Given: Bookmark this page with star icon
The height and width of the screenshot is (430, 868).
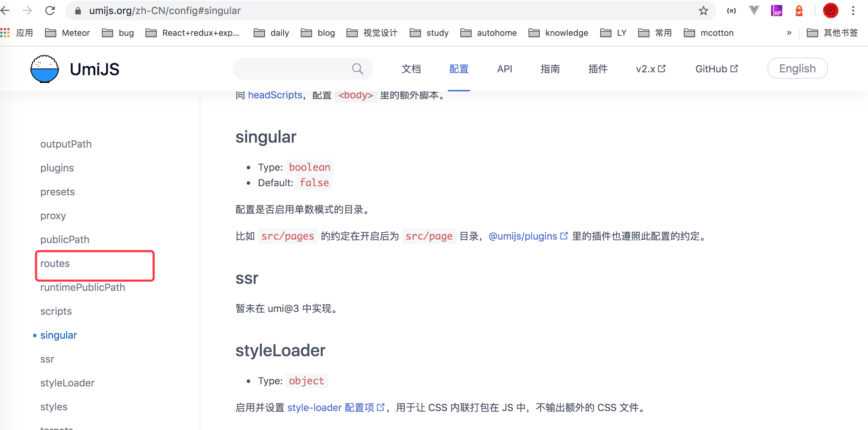Looking at the screenshot, I should pos(703,11).
